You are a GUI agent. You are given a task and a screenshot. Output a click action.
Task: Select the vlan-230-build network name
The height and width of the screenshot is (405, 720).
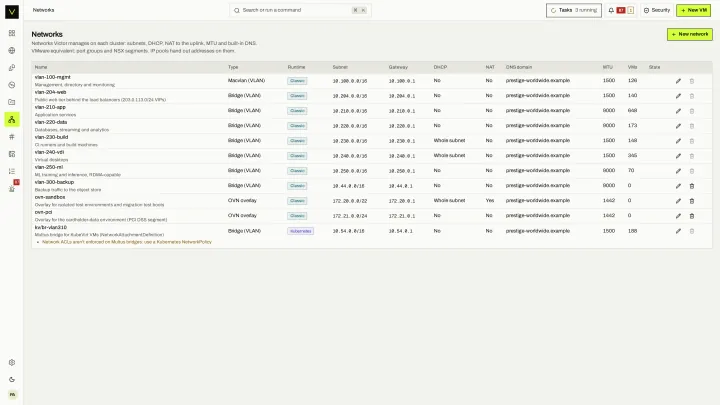tap(51, 137)
